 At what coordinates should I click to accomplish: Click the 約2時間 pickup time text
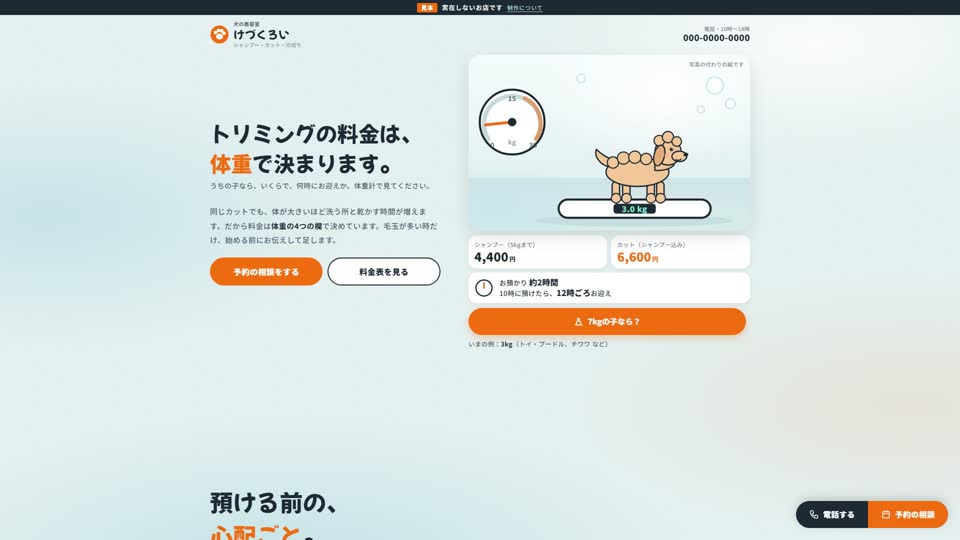pos(544,283)
